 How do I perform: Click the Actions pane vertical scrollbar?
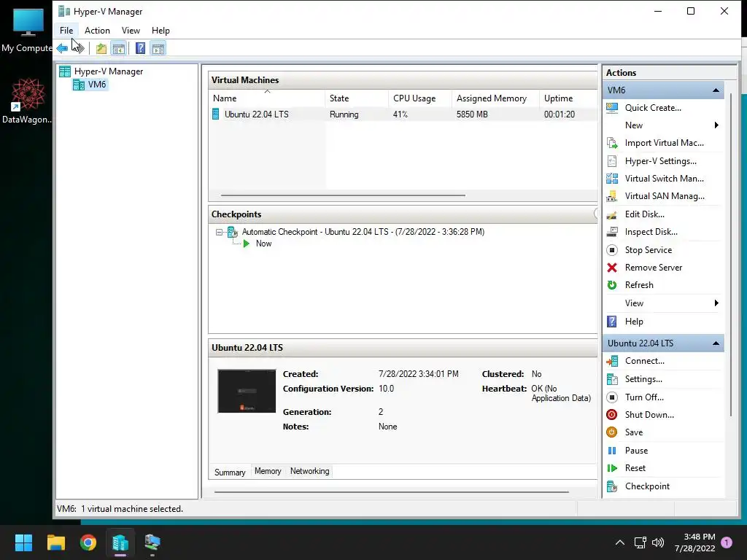point(731,254)
